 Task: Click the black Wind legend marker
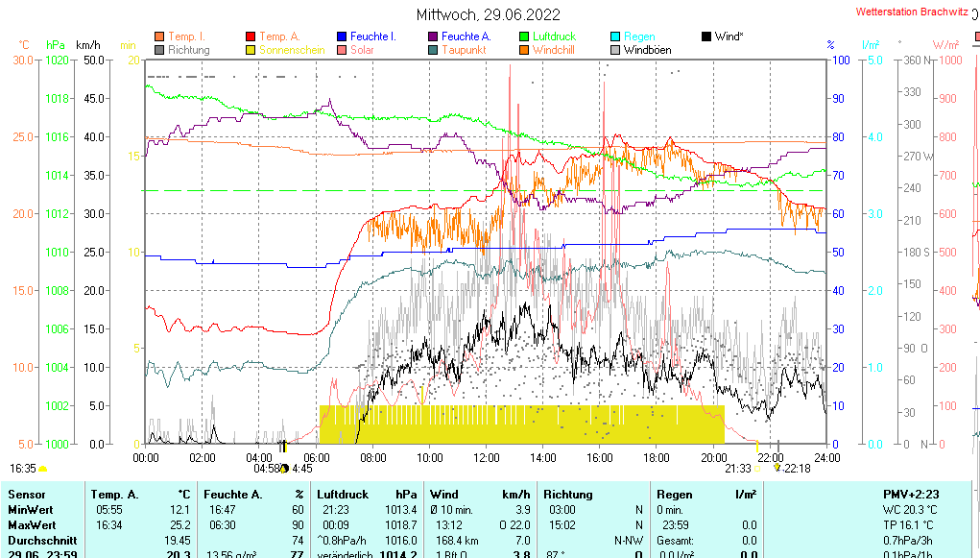[706, 36]
